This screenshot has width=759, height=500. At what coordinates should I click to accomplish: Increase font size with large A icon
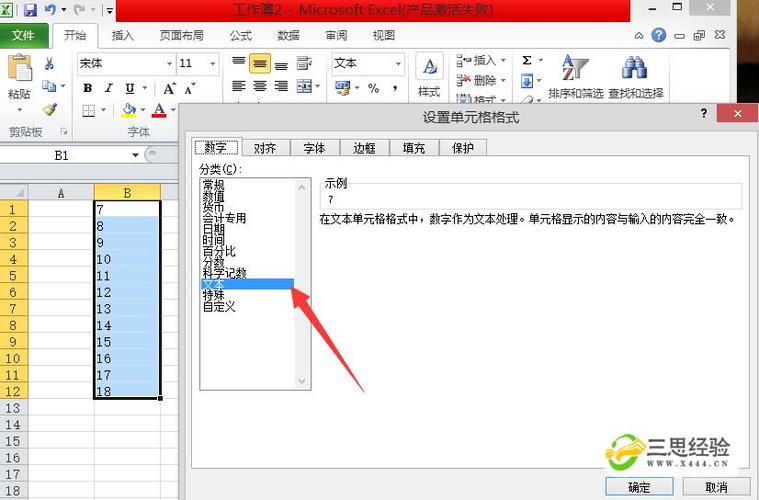pyautogui.click(x=169, y=89)
